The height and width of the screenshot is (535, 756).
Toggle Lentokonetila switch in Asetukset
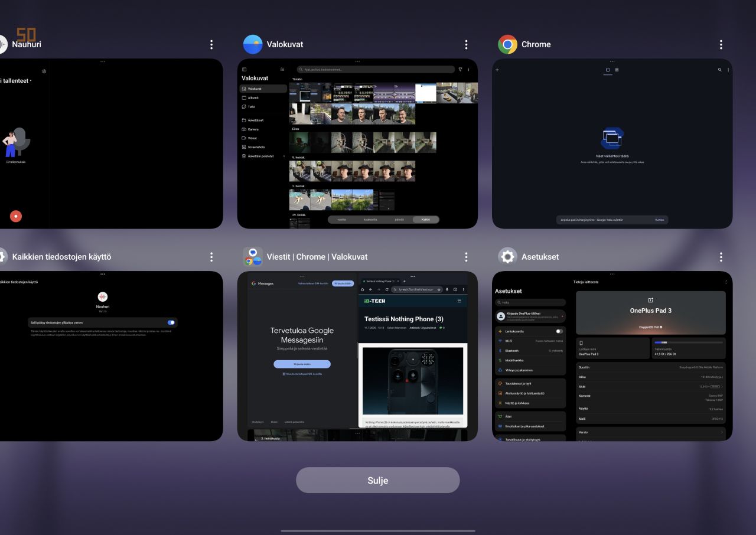pyautogui.click(x=559, y=331)
